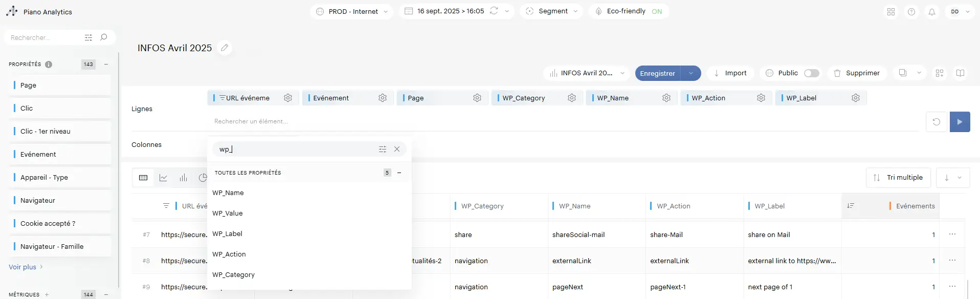Open settings gear for the URL événement chip
This screenshot has width=980, height=299.
[x=288, y=98]
